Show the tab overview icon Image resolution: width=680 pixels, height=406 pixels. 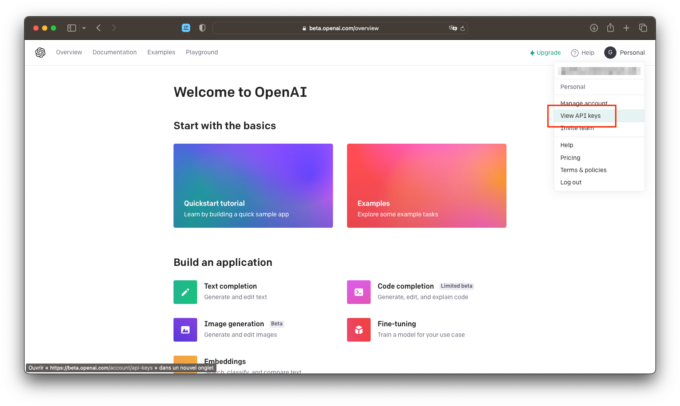(x=643, y=28)
